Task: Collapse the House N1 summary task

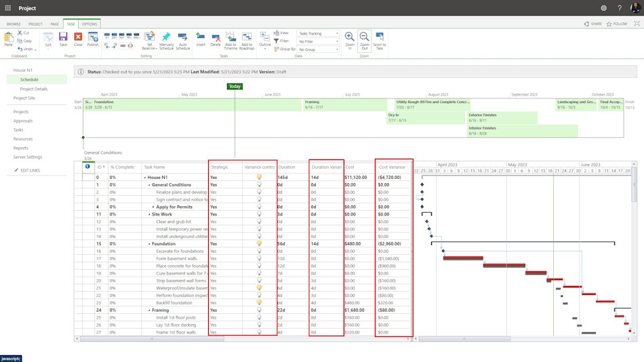Action: coord(145,178)
